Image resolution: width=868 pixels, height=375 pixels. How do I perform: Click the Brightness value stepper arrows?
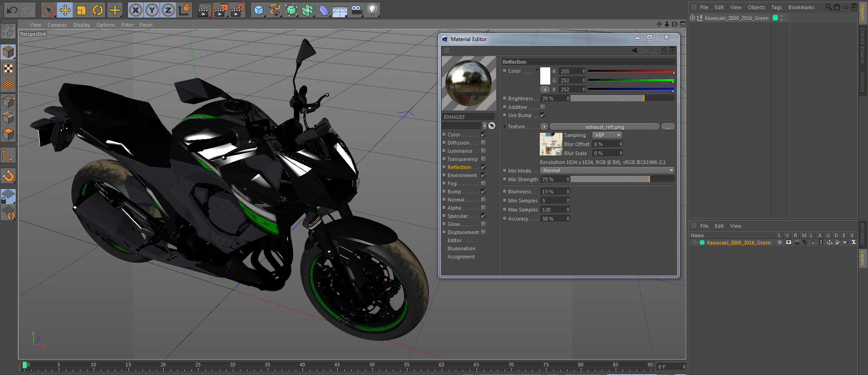[x=568, y=98]
